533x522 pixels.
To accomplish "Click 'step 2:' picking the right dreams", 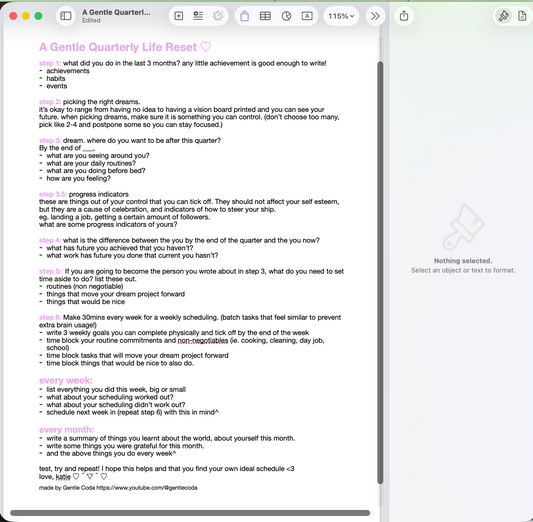I will point(89,102).
